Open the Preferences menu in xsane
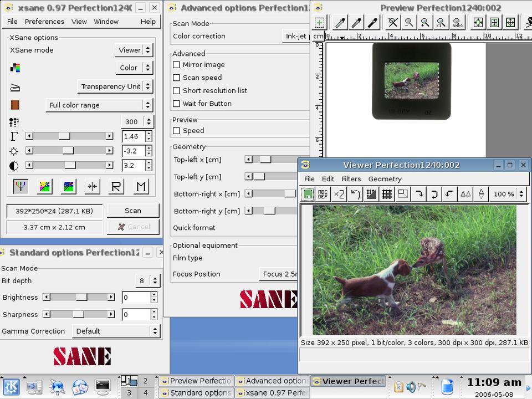Screen dimensions: 532x399 pos(44,22)
